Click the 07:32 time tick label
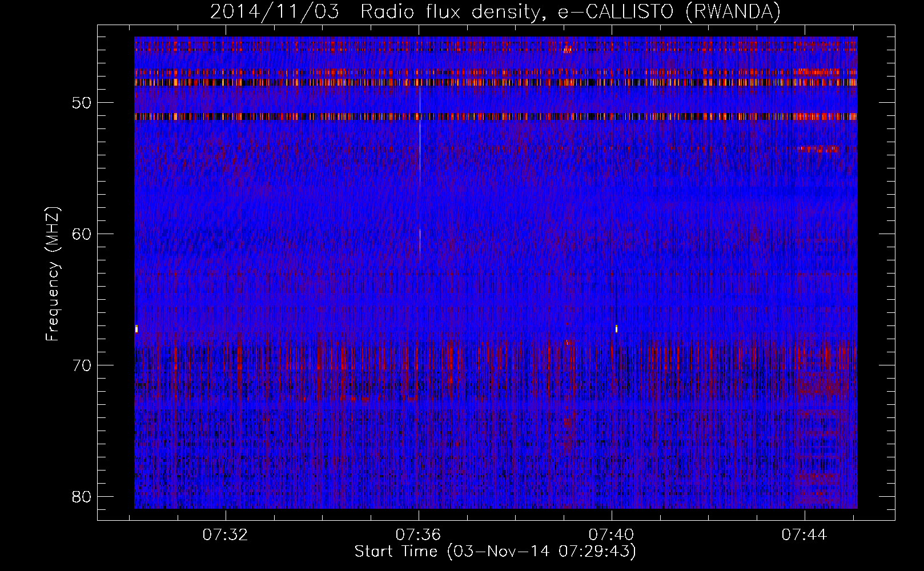This screenshot has width=924, height=571. 226,535
